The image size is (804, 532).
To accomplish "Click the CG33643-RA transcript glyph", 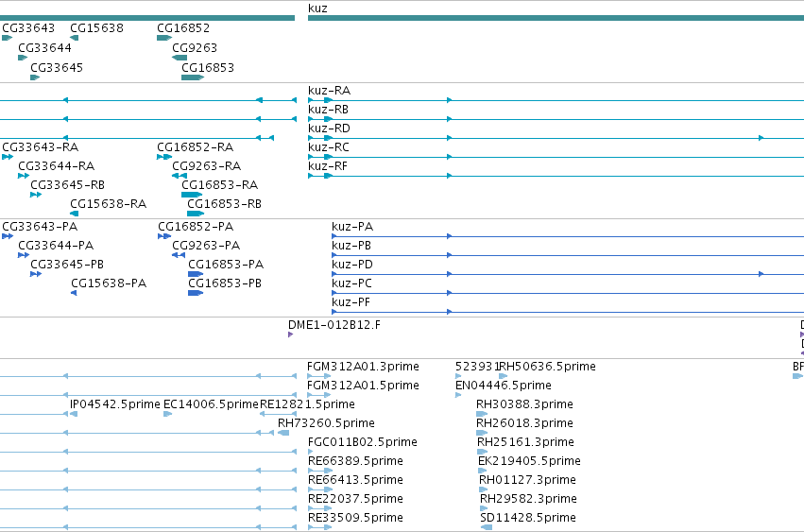I will [x=8, y=157].
